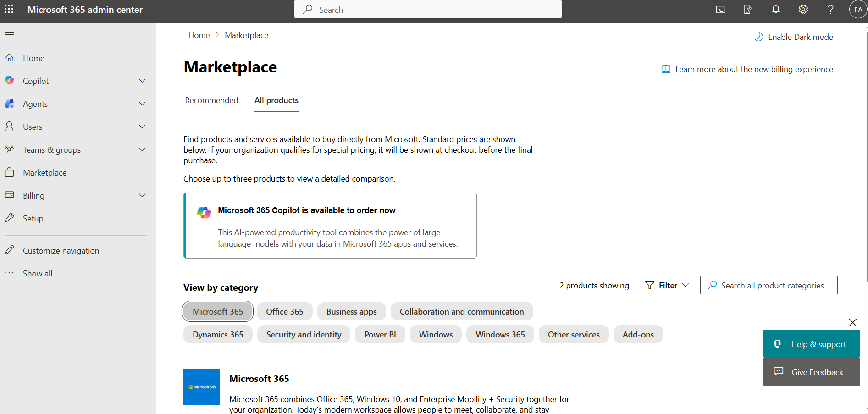The width and height of the screenshot is (868, 414).
Task: Click the "2 products showing" text
Action: [x=594, y=286]
